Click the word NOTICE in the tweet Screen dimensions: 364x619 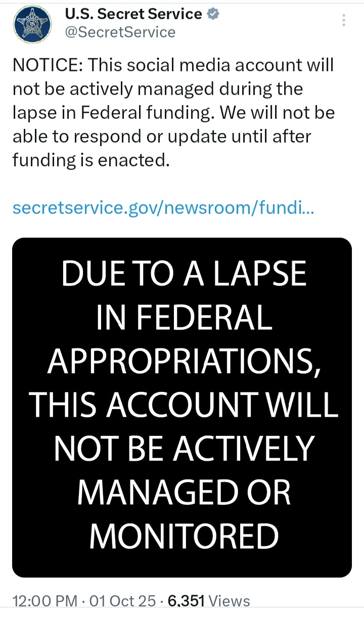click(47, 65)
